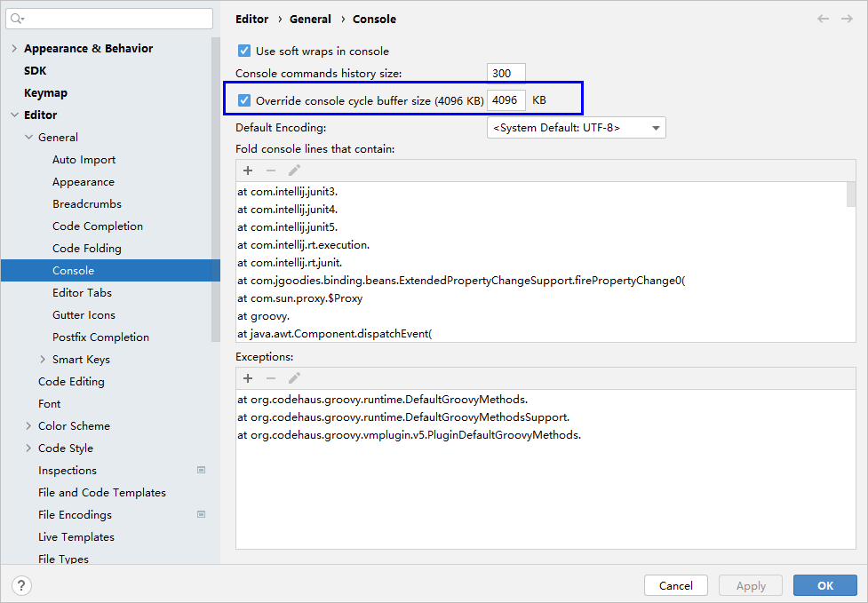868x603 pixels.
Task: Open the Keymap settings page
Action: point(45,93)
